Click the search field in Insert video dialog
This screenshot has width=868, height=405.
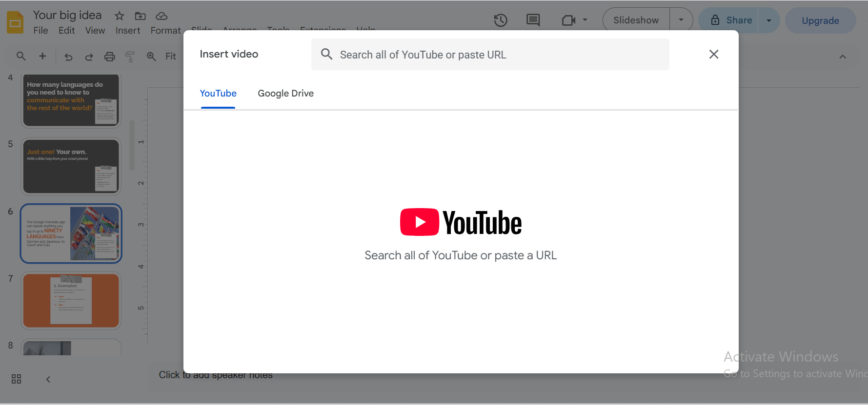pos(490,54)
